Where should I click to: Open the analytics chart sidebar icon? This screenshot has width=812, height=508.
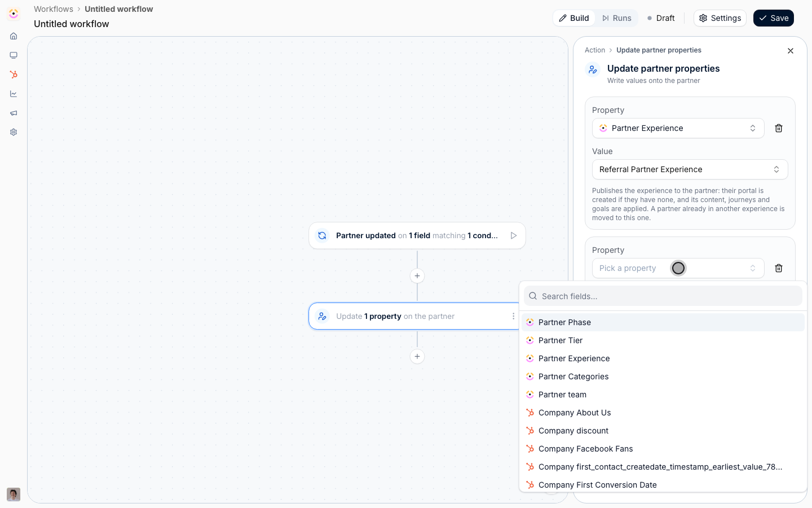(14, 94)
